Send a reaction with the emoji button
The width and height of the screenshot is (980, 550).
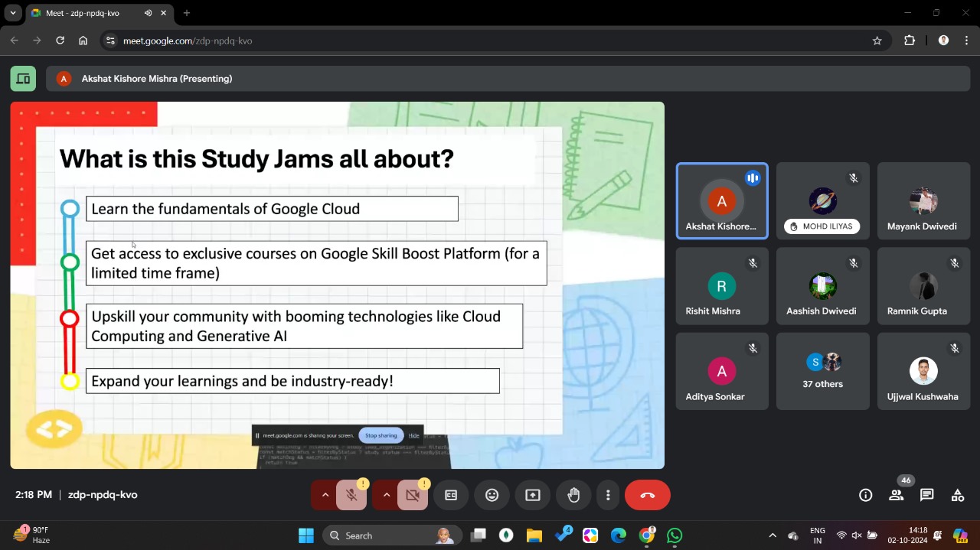(492, 495)
